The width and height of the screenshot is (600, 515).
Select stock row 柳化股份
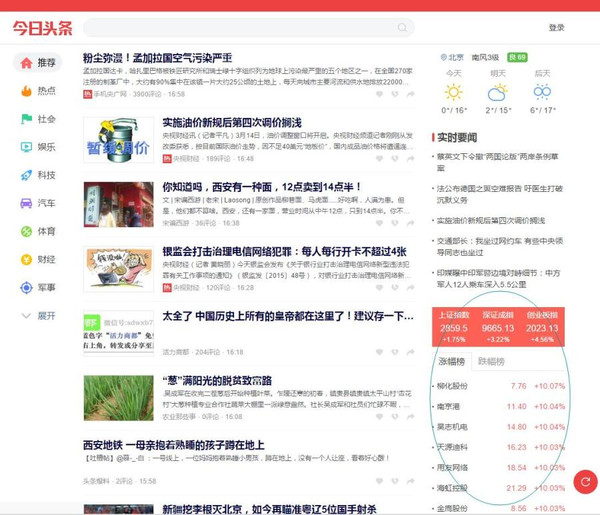tap(499, 386)
